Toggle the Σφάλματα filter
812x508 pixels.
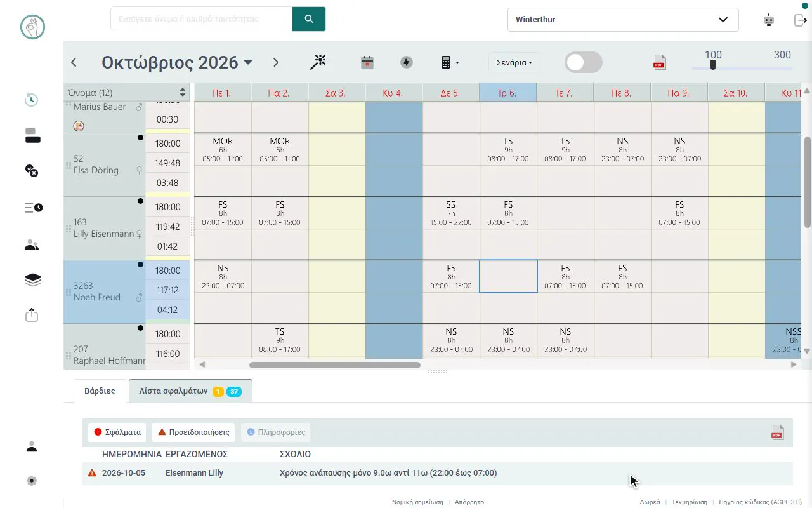tap(117, 432)
